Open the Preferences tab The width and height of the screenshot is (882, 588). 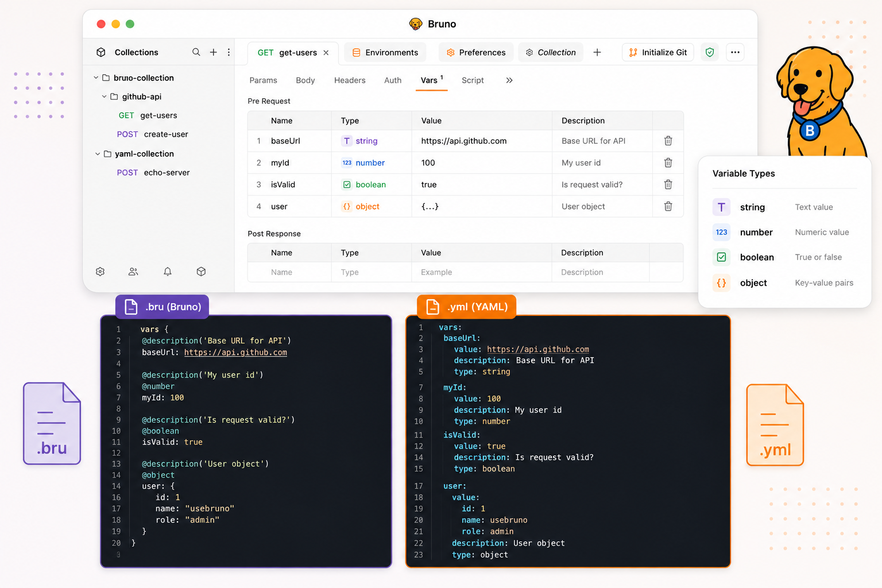click(476, 52)
